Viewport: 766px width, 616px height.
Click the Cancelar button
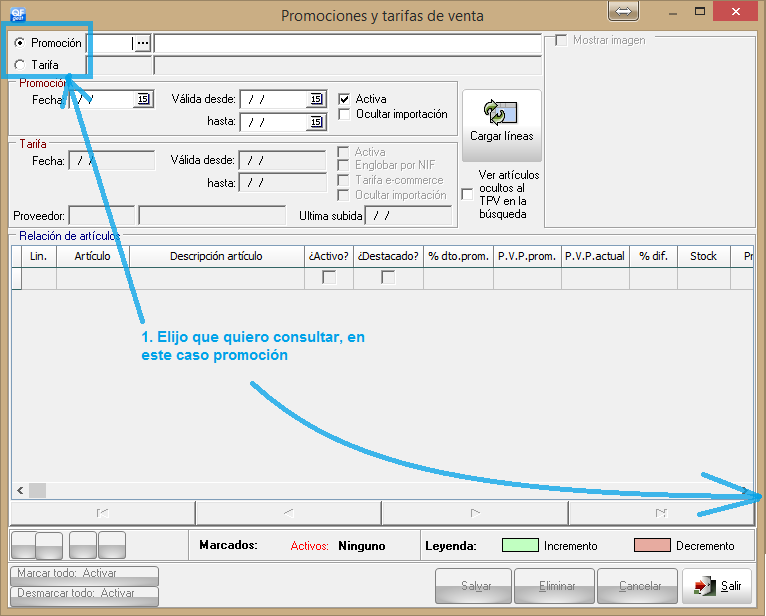pyautogui.click(x=638, y=586)
